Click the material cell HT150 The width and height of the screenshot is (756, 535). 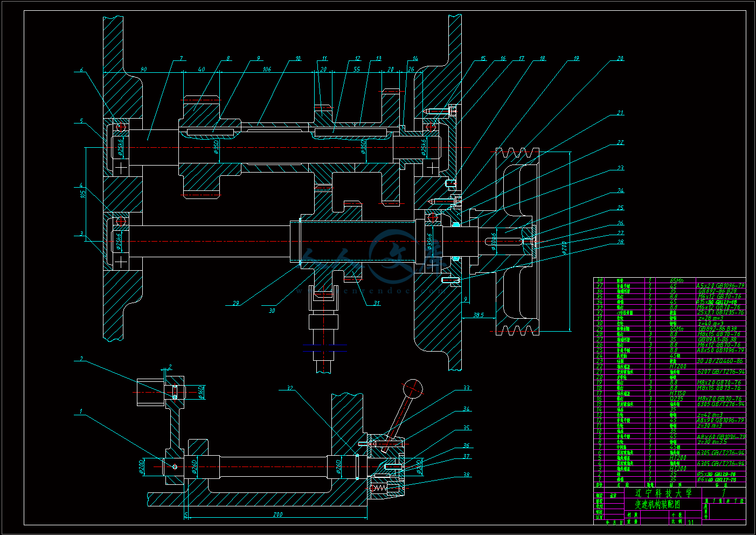tap(677, 393)
